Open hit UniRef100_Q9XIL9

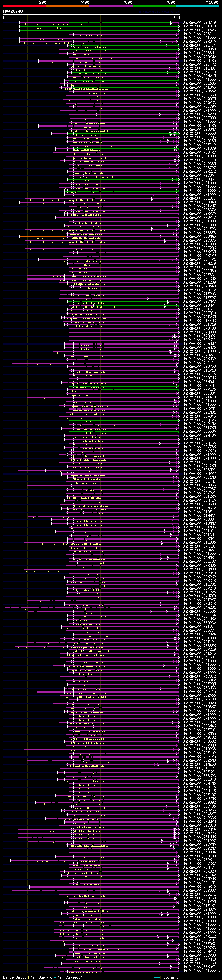[x=199, y=160]
